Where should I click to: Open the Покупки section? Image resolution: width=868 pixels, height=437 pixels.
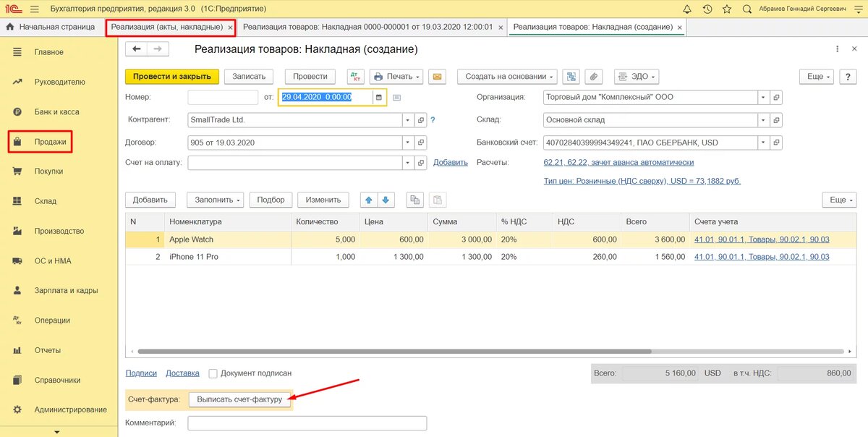coord(48,171)
